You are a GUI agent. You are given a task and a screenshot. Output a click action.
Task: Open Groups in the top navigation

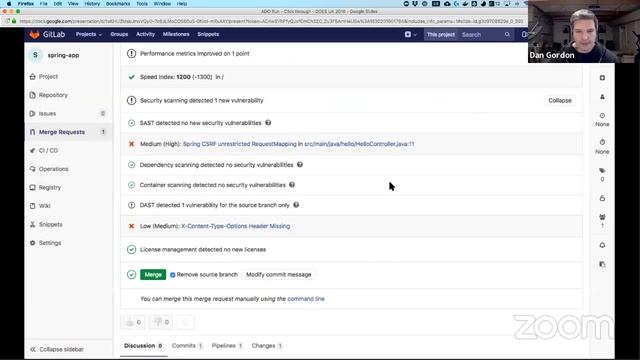tap(119, 34)
